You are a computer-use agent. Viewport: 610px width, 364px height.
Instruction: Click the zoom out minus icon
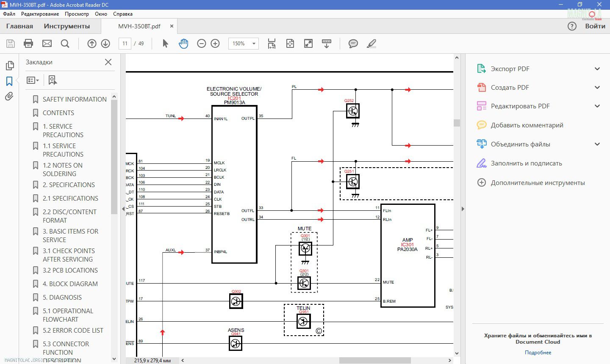(202, 44)
